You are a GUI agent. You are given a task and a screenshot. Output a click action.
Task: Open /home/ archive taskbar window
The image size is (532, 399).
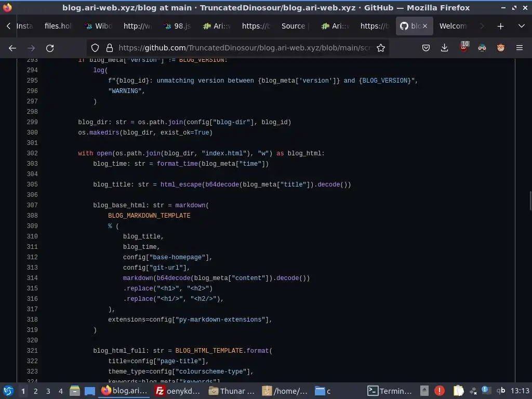tap(285, 391)
